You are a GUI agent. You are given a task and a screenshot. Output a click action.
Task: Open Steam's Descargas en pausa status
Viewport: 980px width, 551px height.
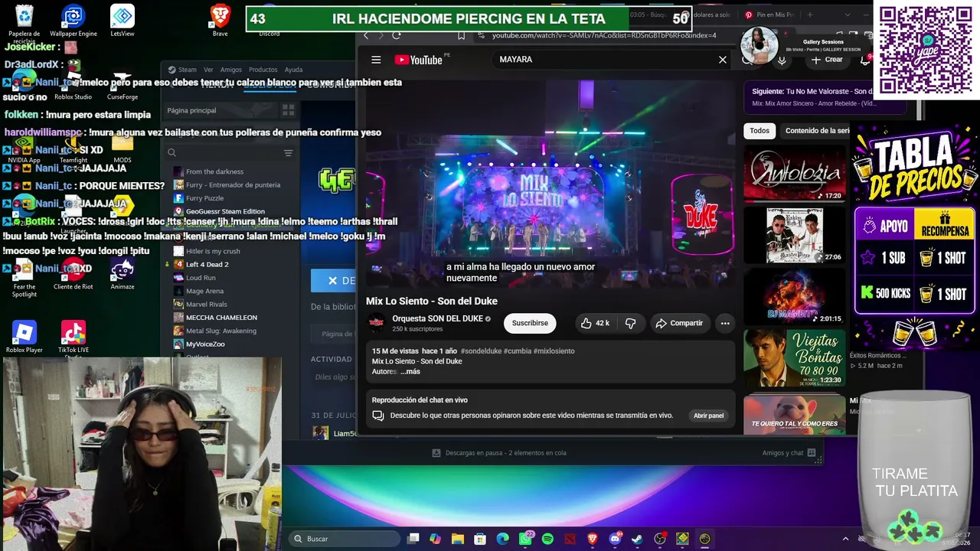pos(499,453)
